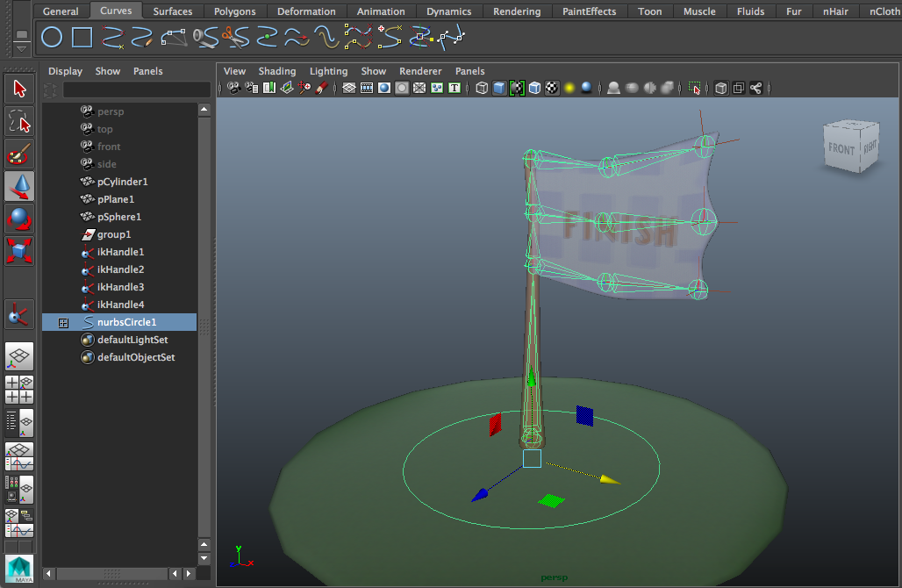Open the Lighting menu above the viewport
Image resolution: width=902 pixels, height=588 pixels.
click(x=328, y=71)
